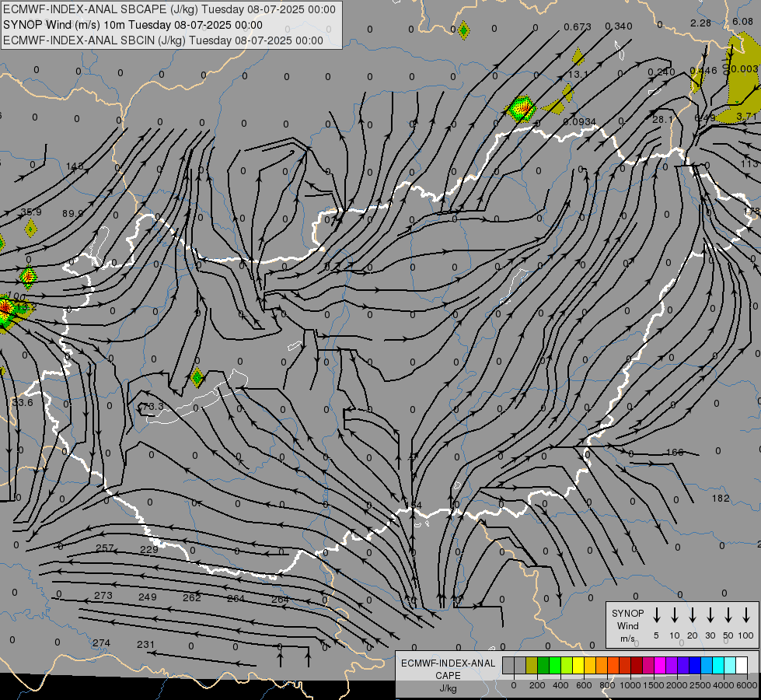761x700 pixels.
Task: Click the map value 13.1
Action: pos(578,75)
